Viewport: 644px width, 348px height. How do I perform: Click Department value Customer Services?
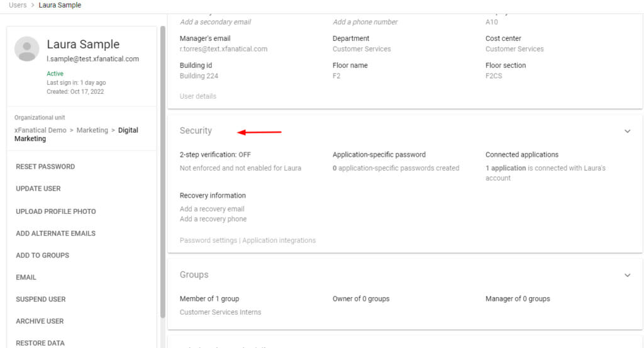pyautogui.click(x=362, y=49)
